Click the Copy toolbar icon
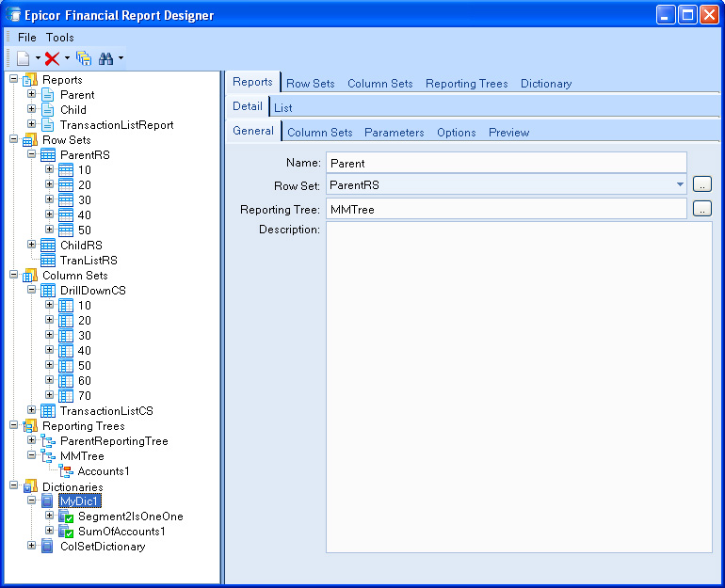725x588 pixels. 84,58
